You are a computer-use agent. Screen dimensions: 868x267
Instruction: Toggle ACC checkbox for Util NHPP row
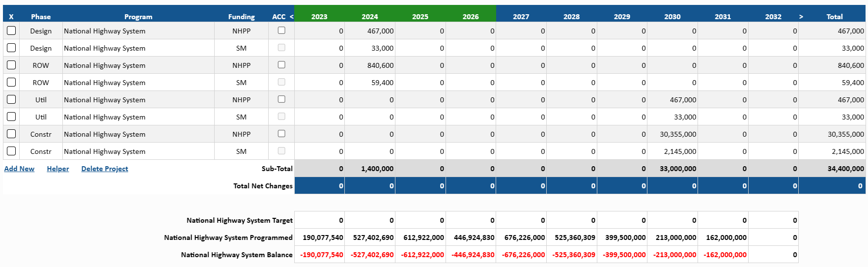coord(281,99)
